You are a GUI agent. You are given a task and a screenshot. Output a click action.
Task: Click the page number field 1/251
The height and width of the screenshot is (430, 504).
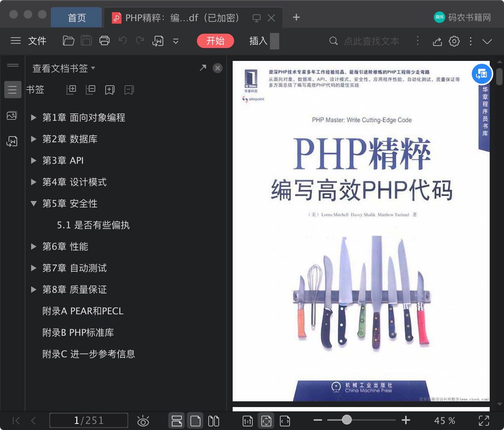(89, 420)
